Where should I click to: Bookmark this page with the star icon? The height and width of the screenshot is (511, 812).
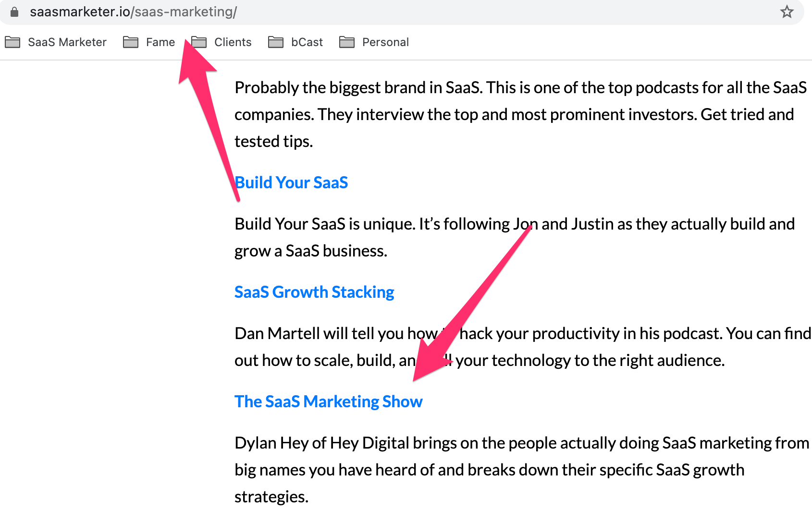[x=787, y=12]
